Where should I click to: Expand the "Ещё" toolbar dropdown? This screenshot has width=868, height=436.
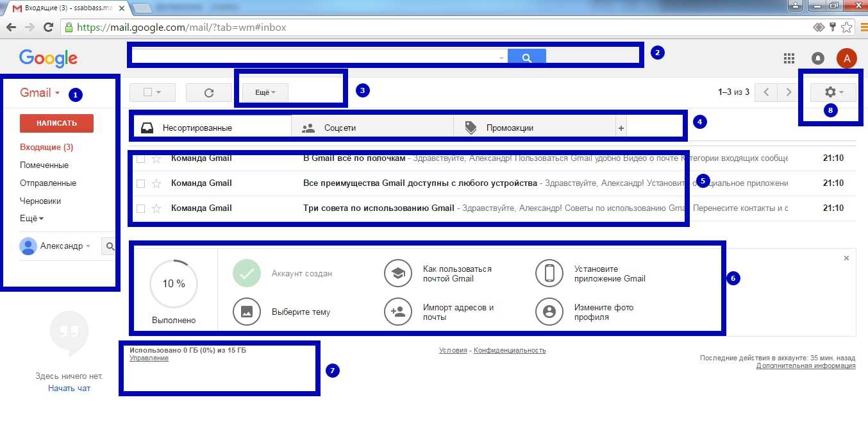click(x=265, y=92)
